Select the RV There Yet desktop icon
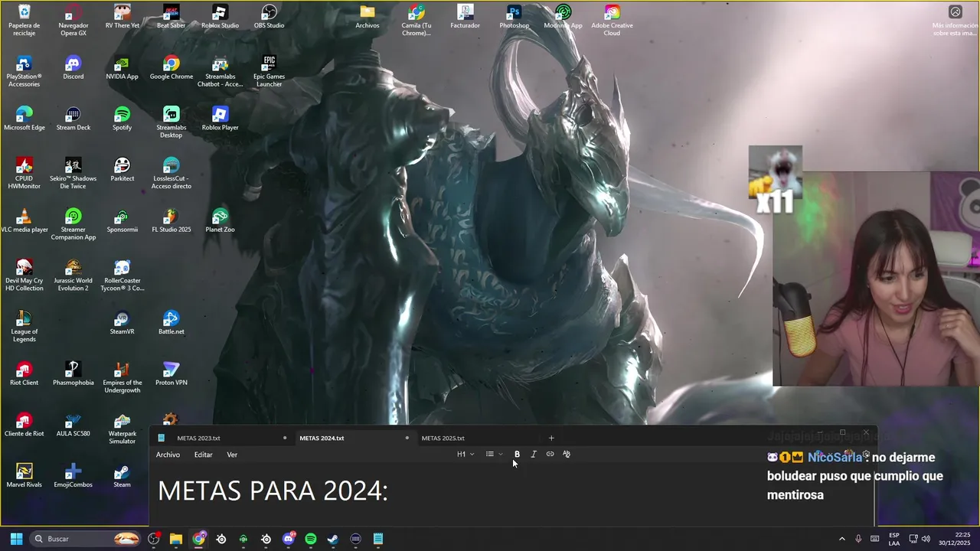The height and width of the screenshot is (551, 980). click(x=122, y=17)
